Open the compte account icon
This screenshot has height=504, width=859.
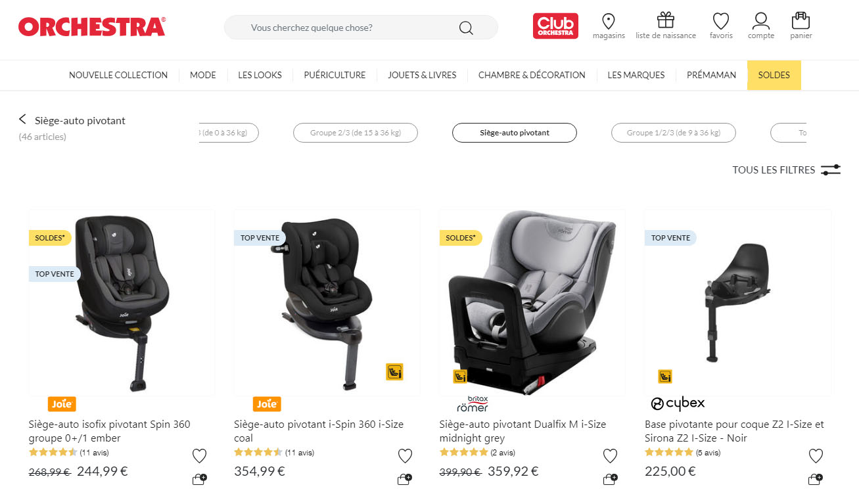(761, 20)
